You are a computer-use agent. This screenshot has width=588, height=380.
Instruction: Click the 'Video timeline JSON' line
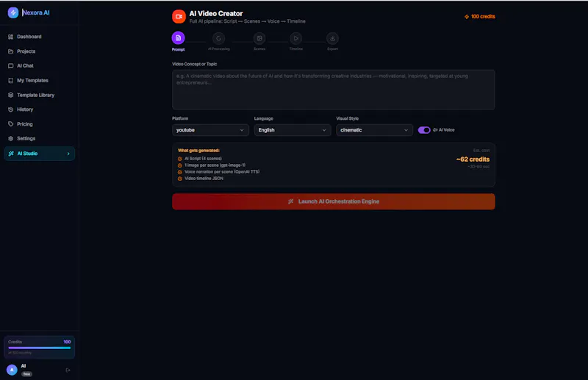pyautogui.click(x=204, y=179)
